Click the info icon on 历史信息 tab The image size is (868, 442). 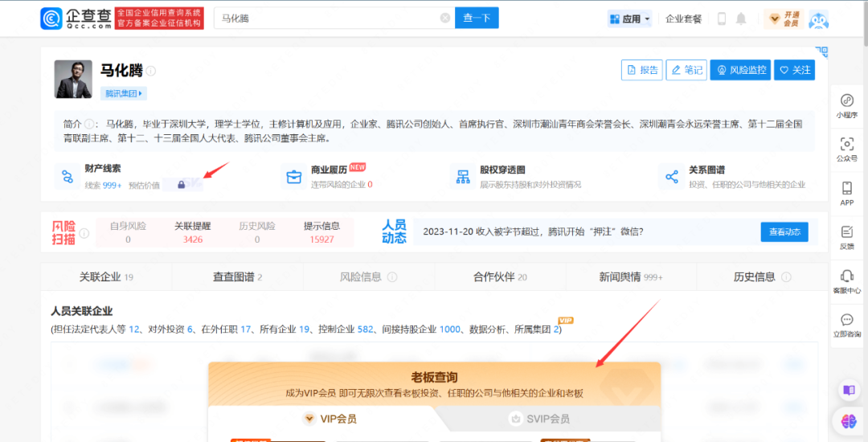click(x=785, y=277)
